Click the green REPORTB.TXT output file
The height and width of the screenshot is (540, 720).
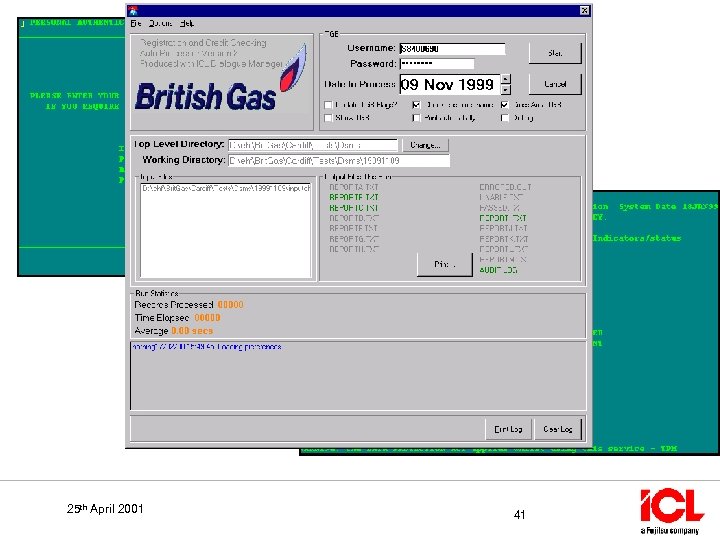(x=354, y=197)
